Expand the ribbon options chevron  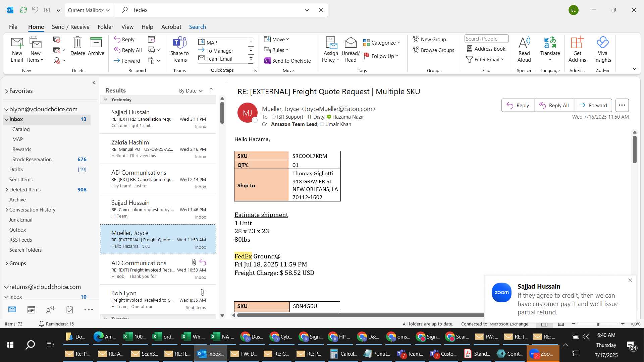click(634, 69)
